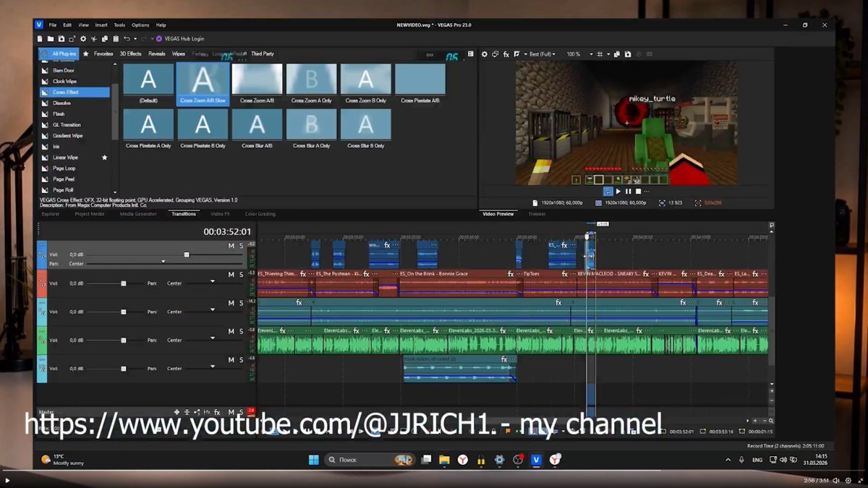Click the favorite star beside Linear Wipe
This screenshot has height=488, width=868.
[x=105, y=157]
